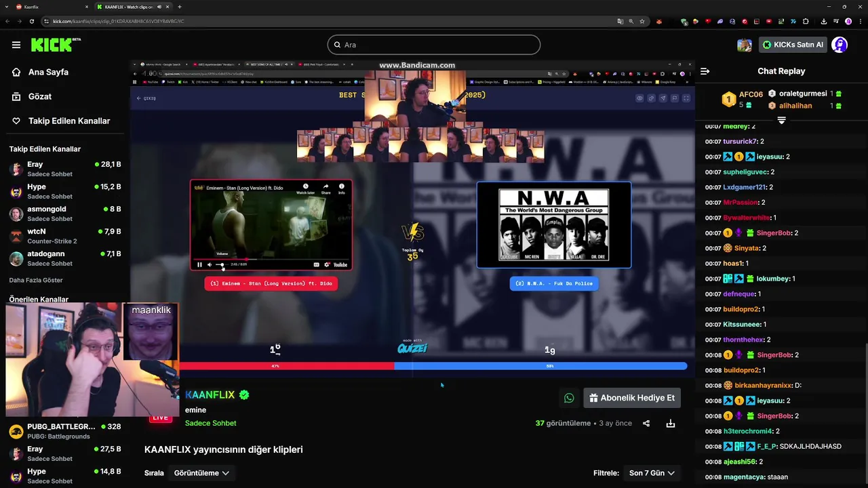Click WhatsApp share icon

point(569,398)
